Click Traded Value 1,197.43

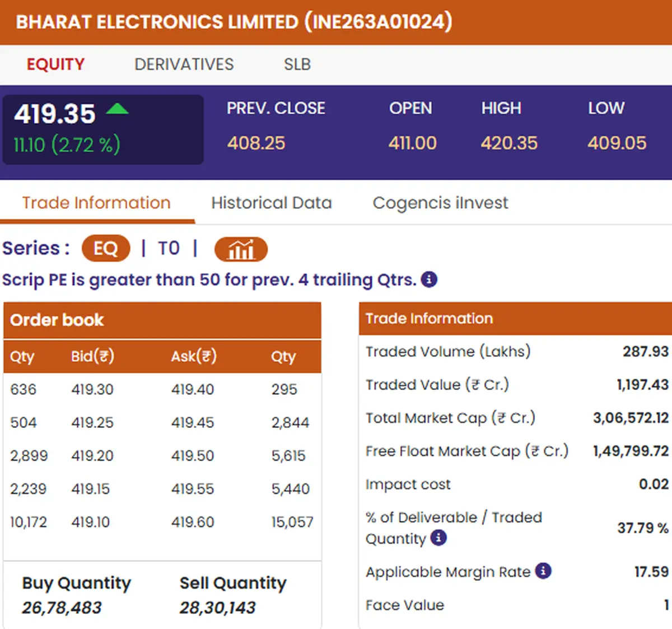coord(643,385)
